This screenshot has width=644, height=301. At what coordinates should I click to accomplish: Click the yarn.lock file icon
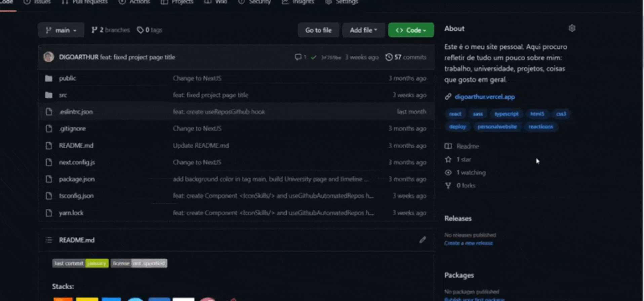tap(49, 213)
